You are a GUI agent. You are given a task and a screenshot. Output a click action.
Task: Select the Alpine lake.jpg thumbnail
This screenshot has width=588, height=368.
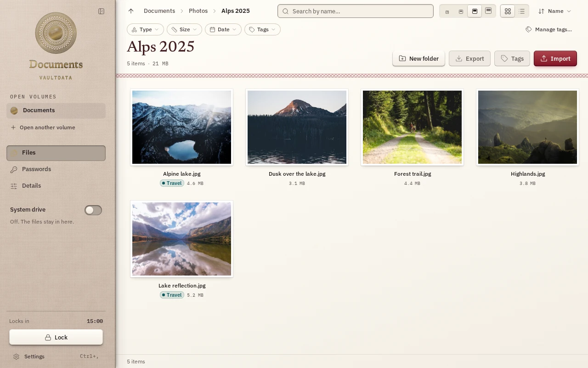(182, 127)
